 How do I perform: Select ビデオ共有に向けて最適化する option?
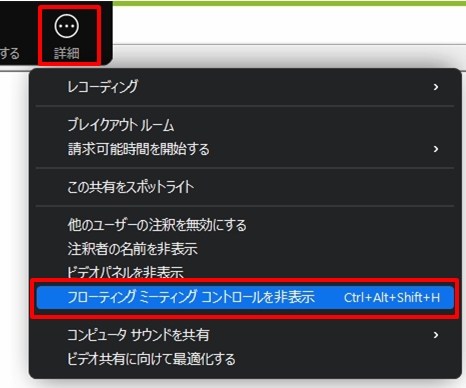click(x=245, y=359)
